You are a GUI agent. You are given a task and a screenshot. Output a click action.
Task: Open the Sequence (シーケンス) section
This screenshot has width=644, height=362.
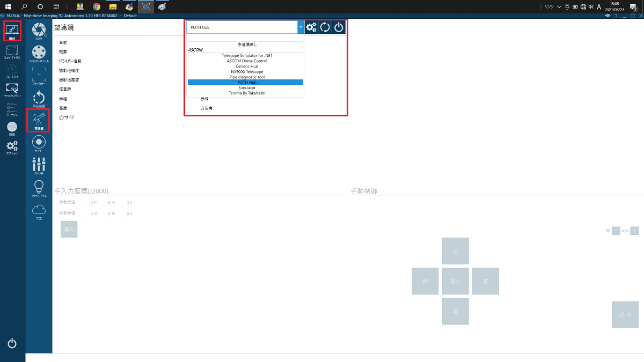coord(12,109)
